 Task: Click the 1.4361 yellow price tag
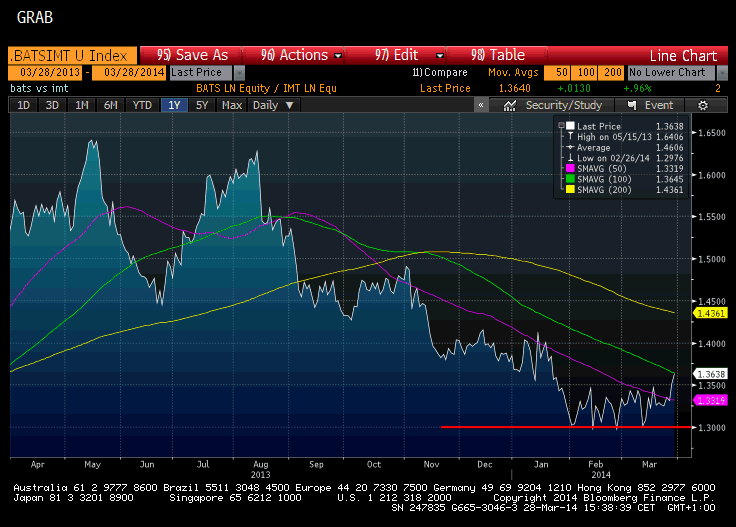pyautogui.click(x=710, y=313)
